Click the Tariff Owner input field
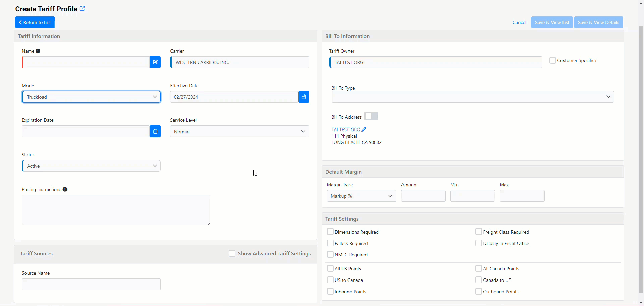 (436, 62)
